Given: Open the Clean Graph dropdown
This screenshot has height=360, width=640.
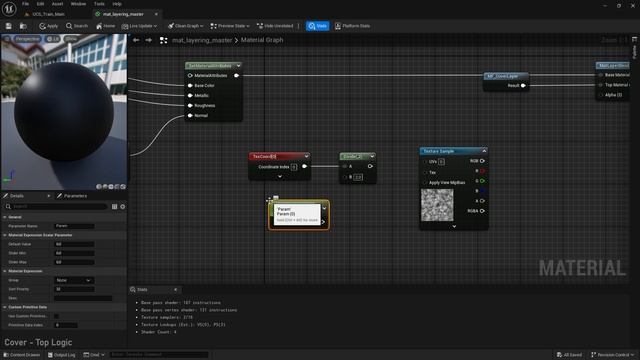Looking at the screenshot, I should pyautogui.click(x=186, y=26).
